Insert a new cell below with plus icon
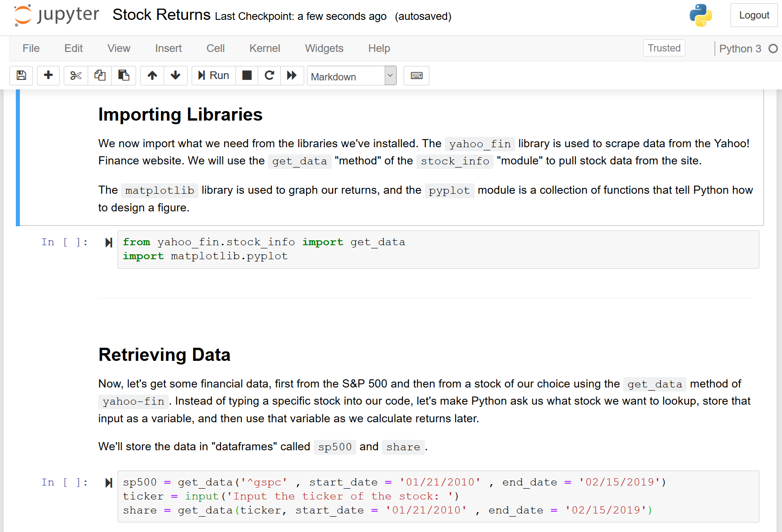 pos(48,75)
